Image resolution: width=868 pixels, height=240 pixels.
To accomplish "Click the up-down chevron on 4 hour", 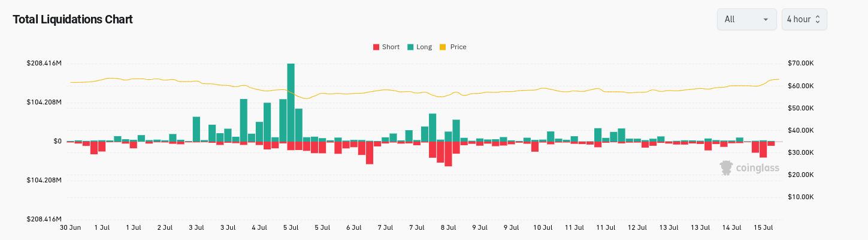I will coord(818,19).
